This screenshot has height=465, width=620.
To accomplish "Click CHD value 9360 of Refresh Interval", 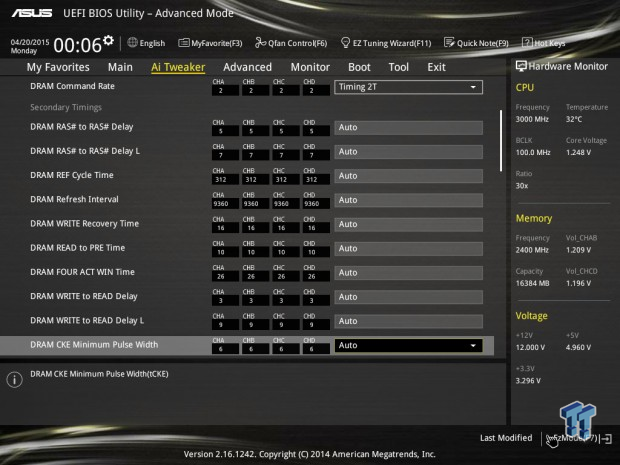I will click(316, 204).
